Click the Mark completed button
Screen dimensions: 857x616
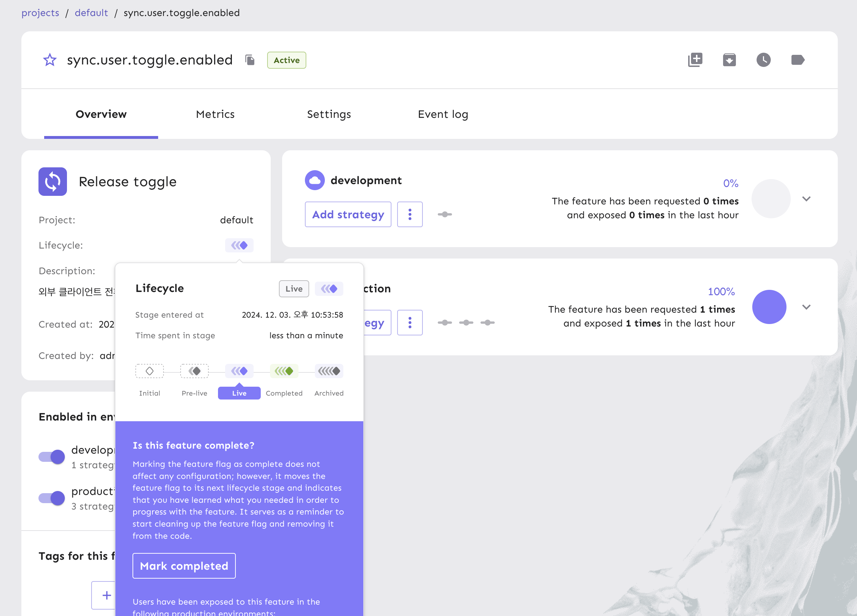[x=184, y=566]
